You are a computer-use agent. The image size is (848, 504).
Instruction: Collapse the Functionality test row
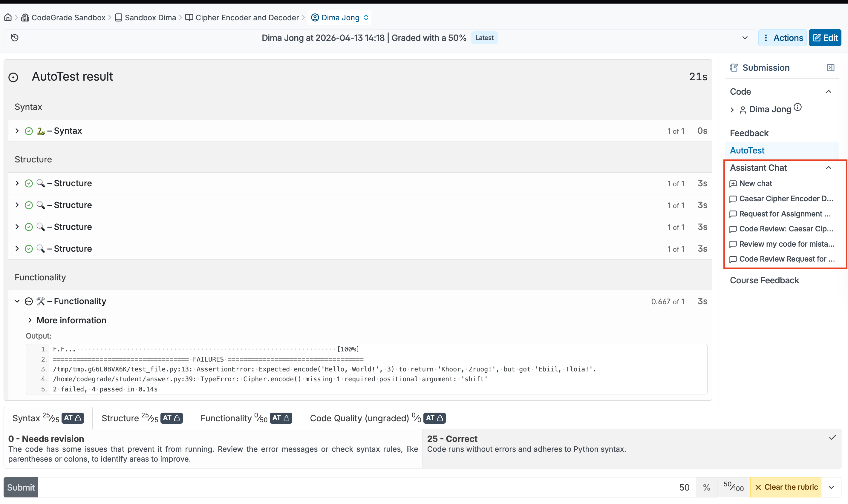coord(17,301)
